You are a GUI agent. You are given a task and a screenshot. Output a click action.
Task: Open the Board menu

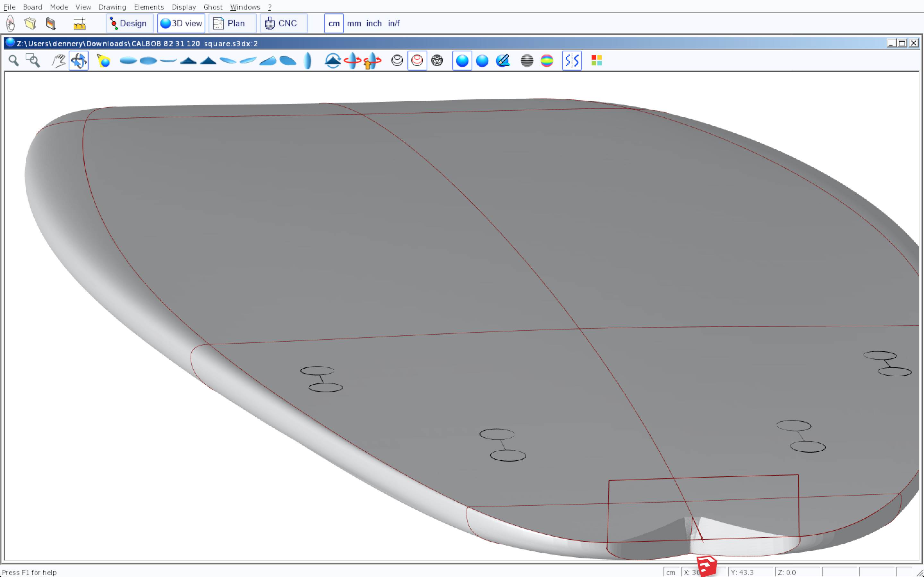[32, 7]
